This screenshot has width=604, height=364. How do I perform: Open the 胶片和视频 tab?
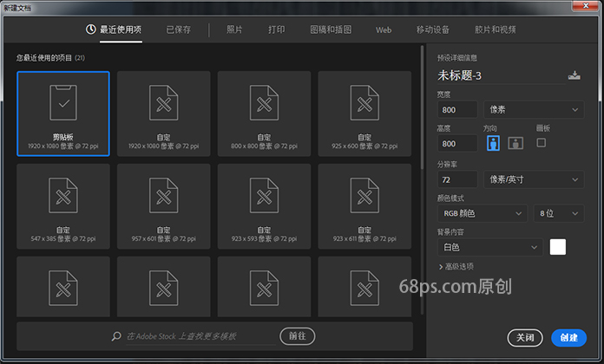point(495,29)
